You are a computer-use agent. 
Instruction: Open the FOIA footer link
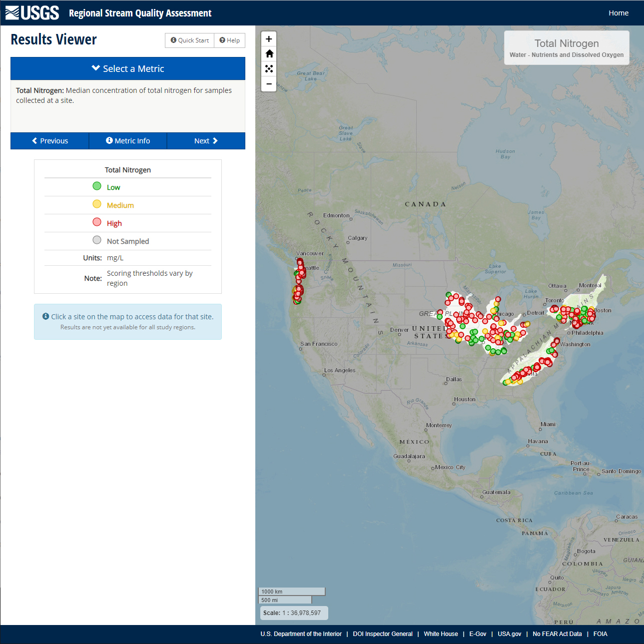[x=600, y=634]
